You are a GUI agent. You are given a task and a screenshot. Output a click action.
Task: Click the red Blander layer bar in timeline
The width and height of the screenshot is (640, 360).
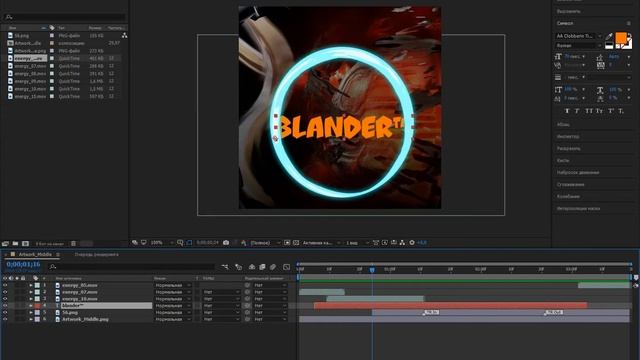click(x=451, y=306)
